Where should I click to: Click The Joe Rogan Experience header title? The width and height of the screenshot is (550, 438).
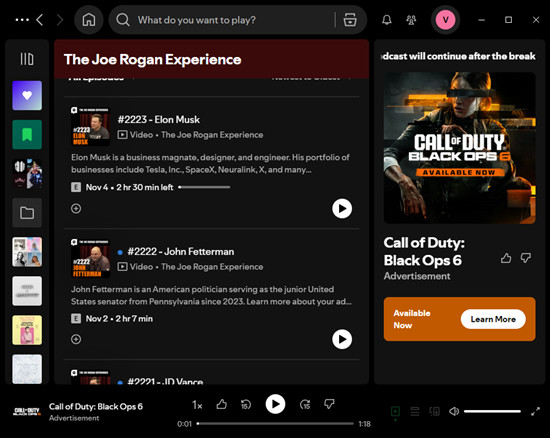(x=153, y=59)
